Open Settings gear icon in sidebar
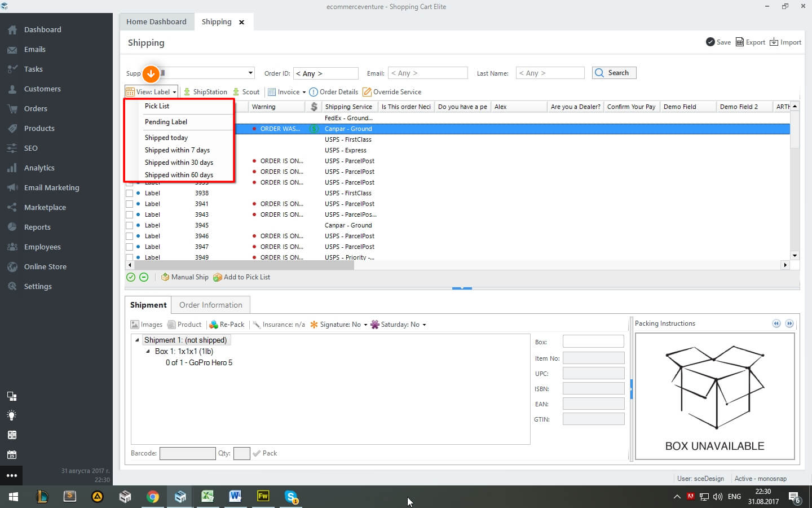812x508 pixels. [12, 287]
